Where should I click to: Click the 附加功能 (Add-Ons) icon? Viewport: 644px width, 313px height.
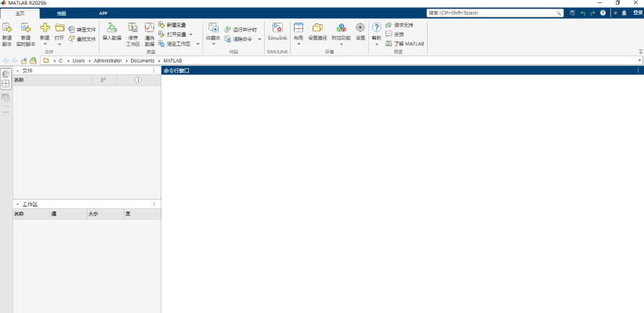342,27
